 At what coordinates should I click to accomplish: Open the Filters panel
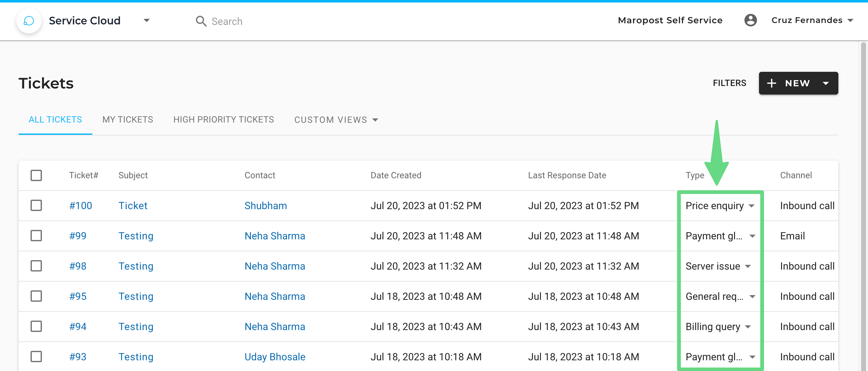tap(729, 83)
